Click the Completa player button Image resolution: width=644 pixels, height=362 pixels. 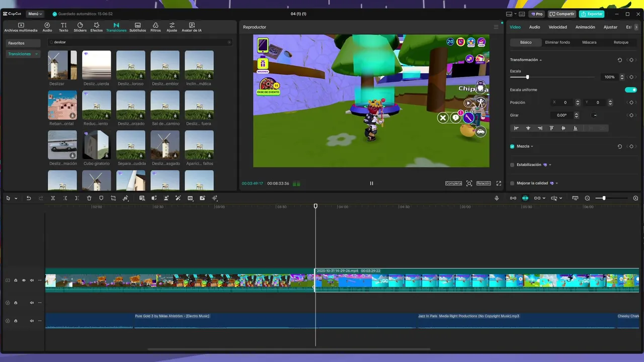point(453,184)
